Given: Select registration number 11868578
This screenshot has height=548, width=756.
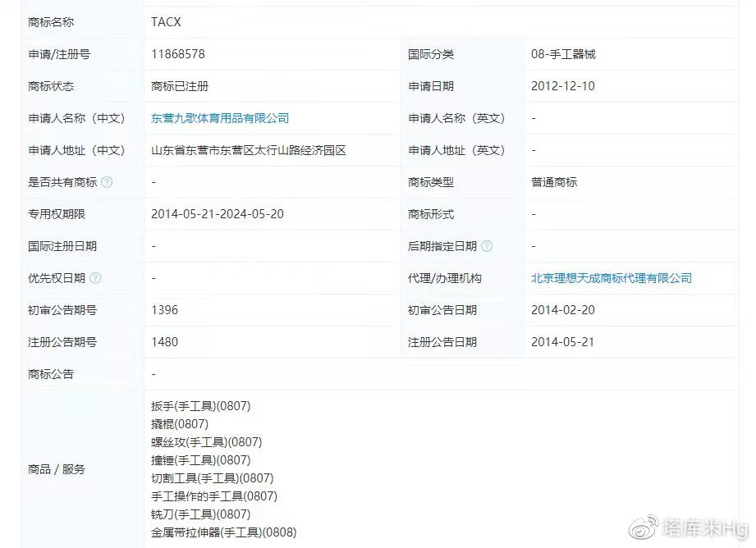Looking at the screenshot, I should coord(178,54).
